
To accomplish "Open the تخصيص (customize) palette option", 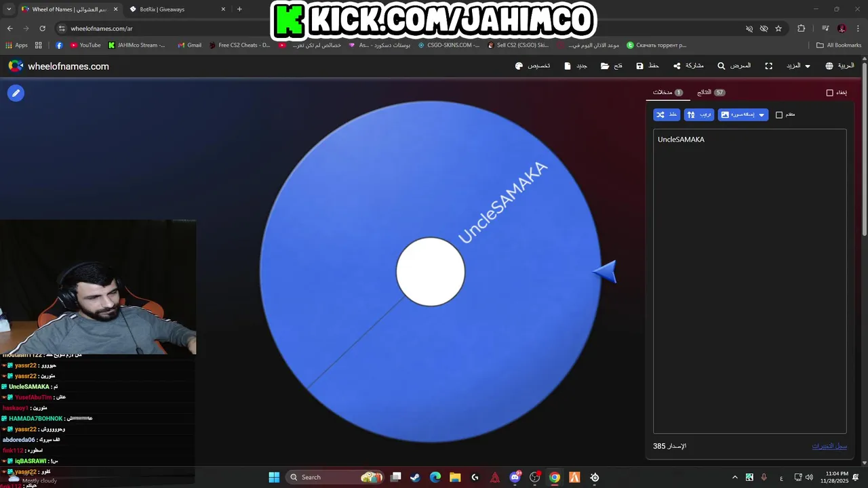I will pos(533,66).
